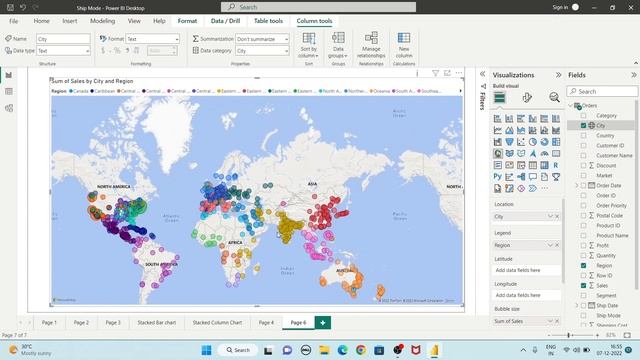Open the Sort by column dropdown

[309, 45]
